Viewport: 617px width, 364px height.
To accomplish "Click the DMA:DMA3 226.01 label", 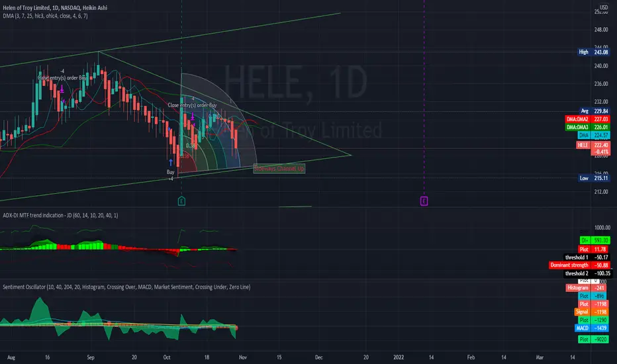I will (587, 127).
